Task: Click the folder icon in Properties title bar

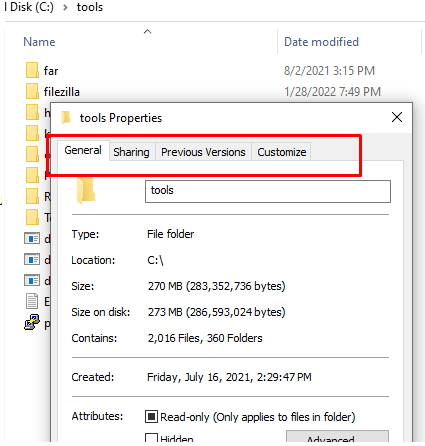Action: pos(66,118)
